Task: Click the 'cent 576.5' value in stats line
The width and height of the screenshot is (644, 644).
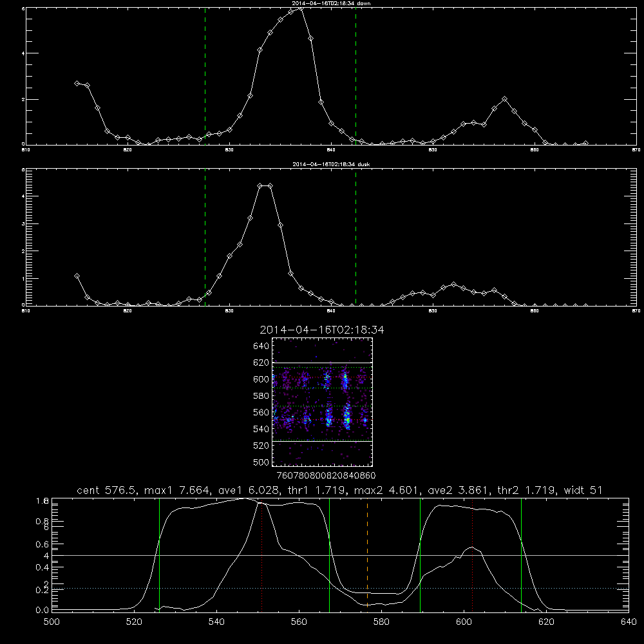Action: pos(107,490)
